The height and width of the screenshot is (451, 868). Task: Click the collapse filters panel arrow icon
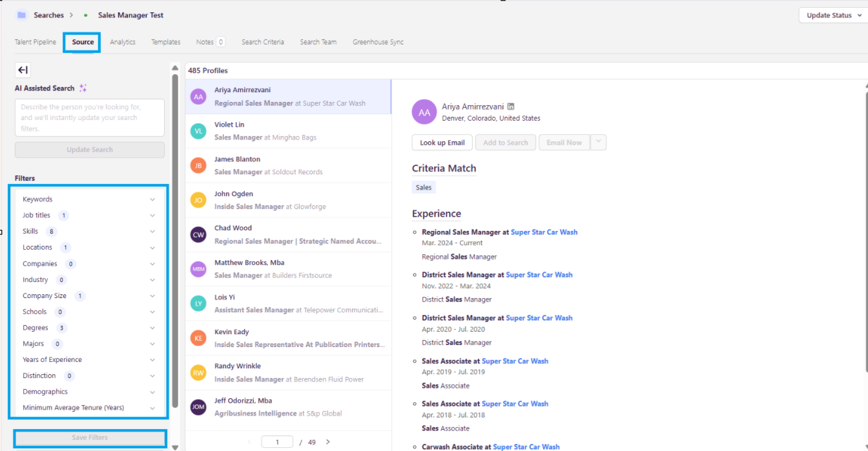[23, 70]
